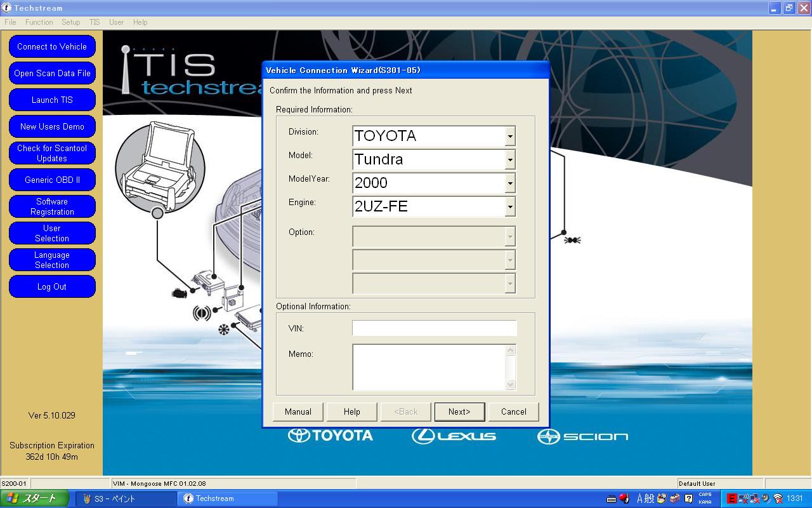Click the Open Scan Data File button
This screenshot has width=812, height=508.
coord(52,73)
